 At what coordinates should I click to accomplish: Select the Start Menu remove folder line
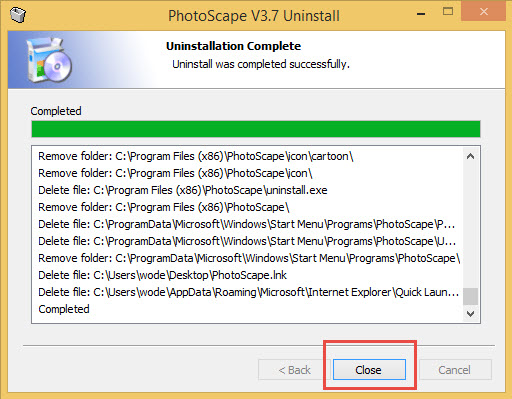(x=249, y=258)
